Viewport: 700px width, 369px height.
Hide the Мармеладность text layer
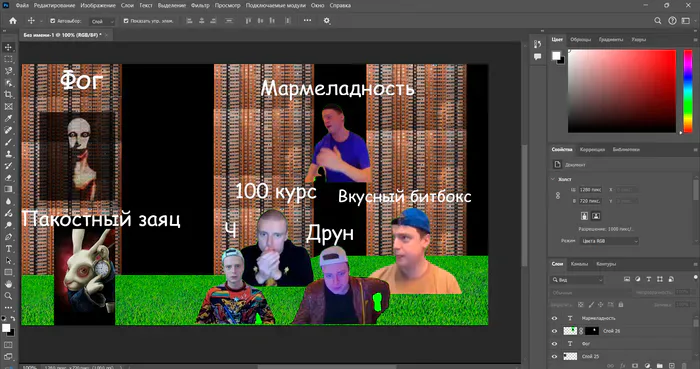coord(554,319)
